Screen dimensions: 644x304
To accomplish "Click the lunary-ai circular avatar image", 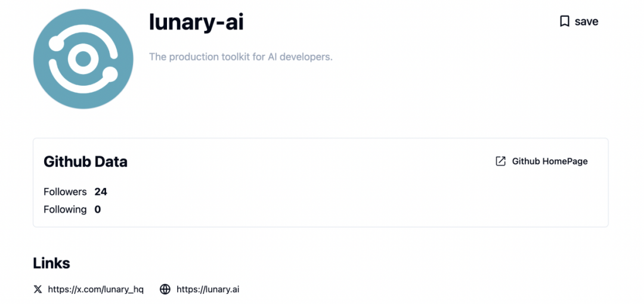I will pos(83,58).
